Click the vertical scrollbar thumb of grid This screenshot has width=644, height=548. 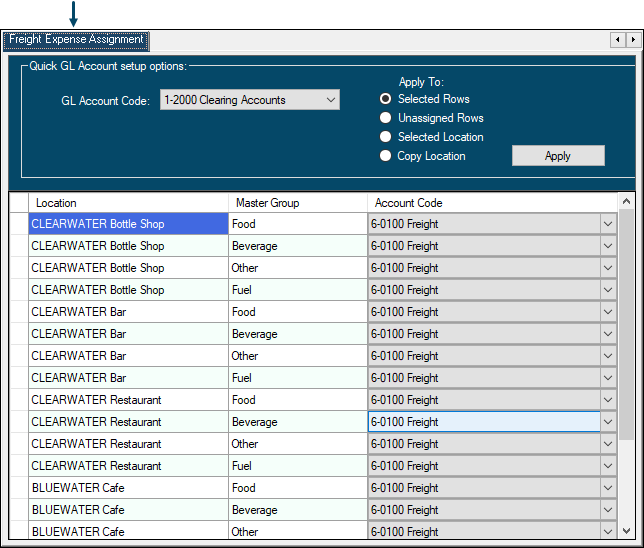pyautogui.click(x=626, y=325)
